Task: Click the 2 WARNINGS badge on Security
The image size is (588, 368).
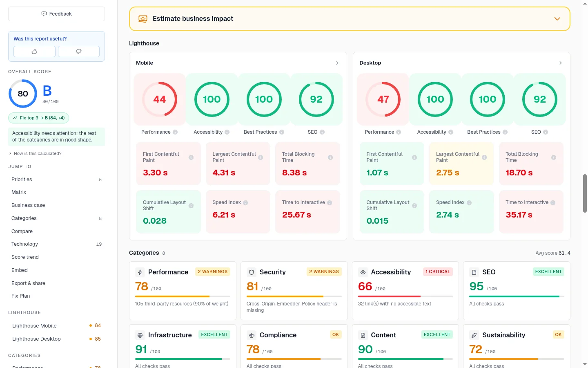Action: click(x=324, y=272)
